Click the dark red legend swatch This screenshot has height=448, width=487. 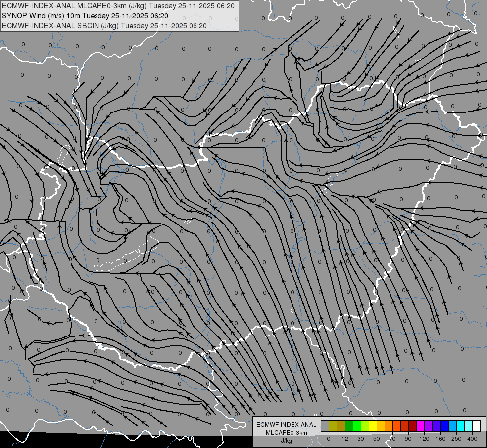click(x=413, y=426)
